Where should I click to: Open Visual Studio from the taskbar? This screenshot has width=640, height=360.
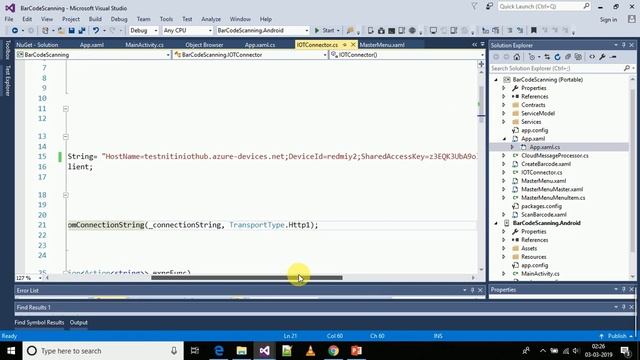point(264,351)
